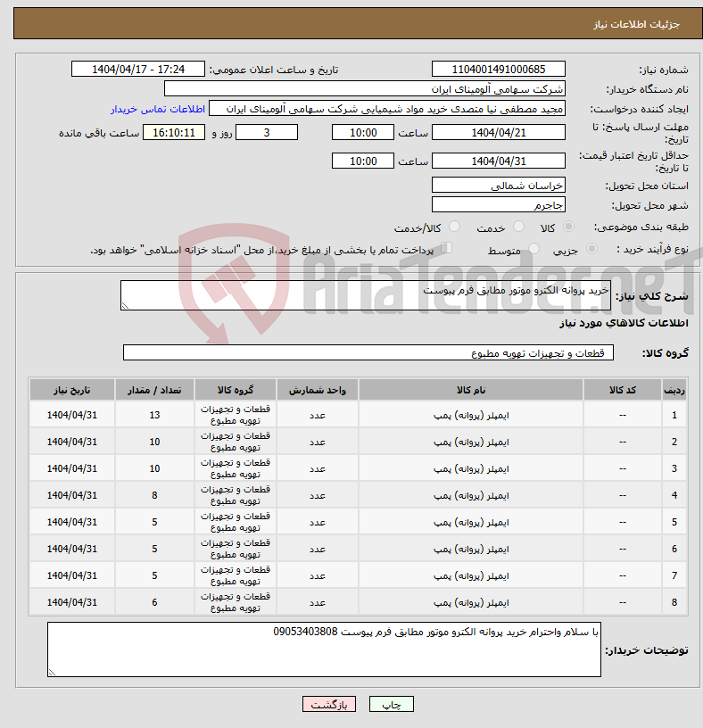The width and height of the screenshot is (703, 728).
Task: Click the buyer organization name field
Action: 365,88
